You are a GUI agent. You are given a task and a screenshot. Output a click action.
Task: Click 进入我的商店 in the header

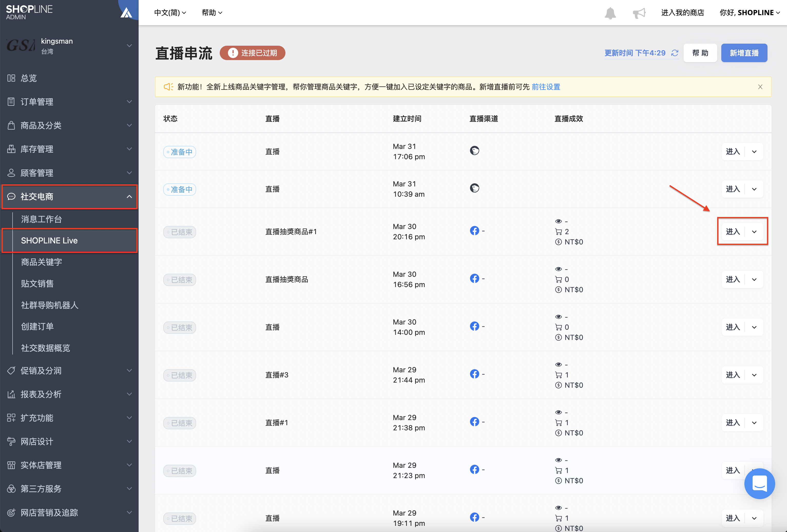point(682,13)
